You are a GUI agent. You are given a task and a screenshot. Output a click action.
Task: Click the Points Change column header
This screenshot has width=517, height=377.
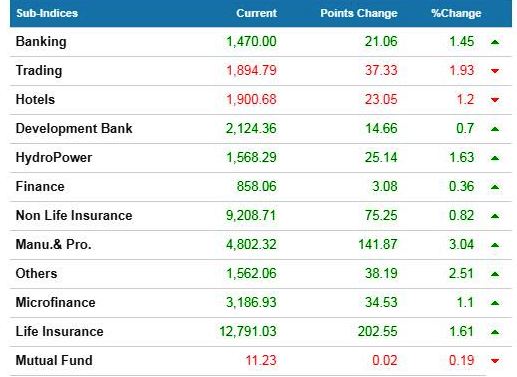[x=359, y=13]
